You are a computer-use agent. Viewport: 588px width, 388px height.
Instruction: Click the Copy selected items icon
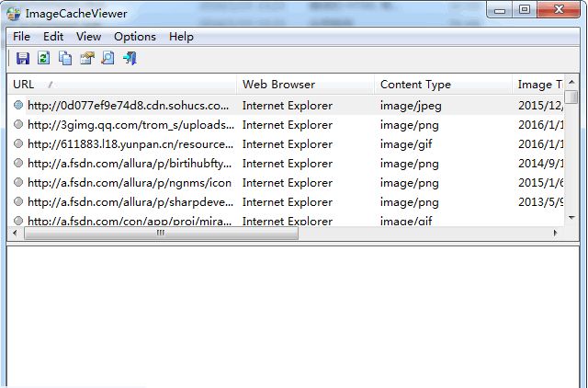coord(65,58)
